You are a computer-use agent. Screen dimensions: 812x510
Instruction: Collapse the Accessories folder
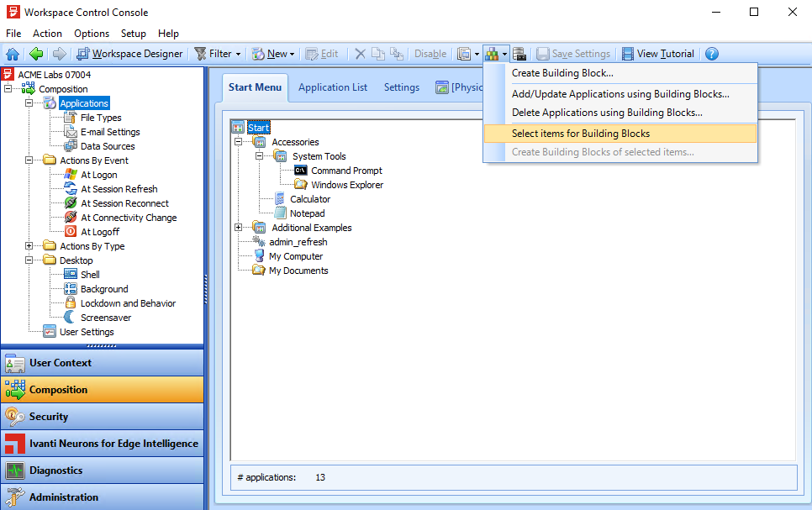(238, 142)
